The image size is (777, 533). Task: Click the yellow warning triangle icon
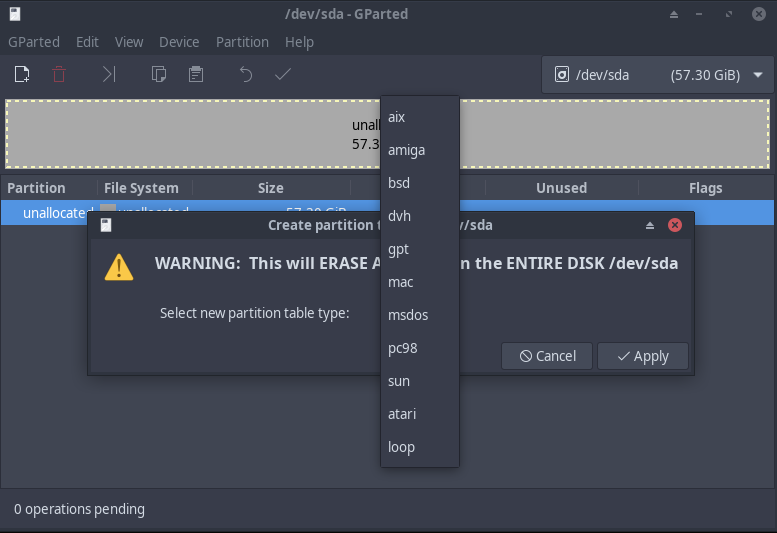point(120,266)
